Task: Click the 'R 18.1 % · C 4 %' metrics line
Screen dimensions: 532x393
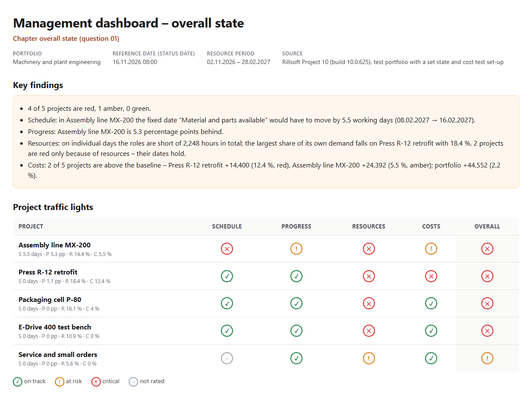Action: 80,309
